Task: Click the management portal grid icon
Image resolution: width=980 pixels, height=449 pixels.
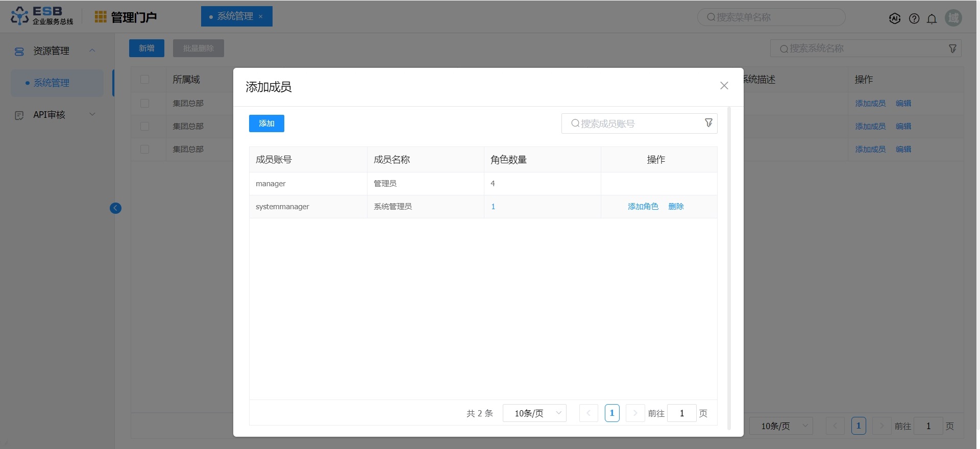Action: point(101,17)
